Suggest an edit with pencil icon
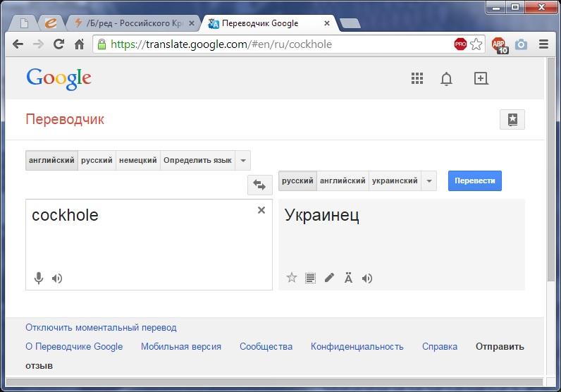This screenshot has height=392, width=561. point(329,278)
